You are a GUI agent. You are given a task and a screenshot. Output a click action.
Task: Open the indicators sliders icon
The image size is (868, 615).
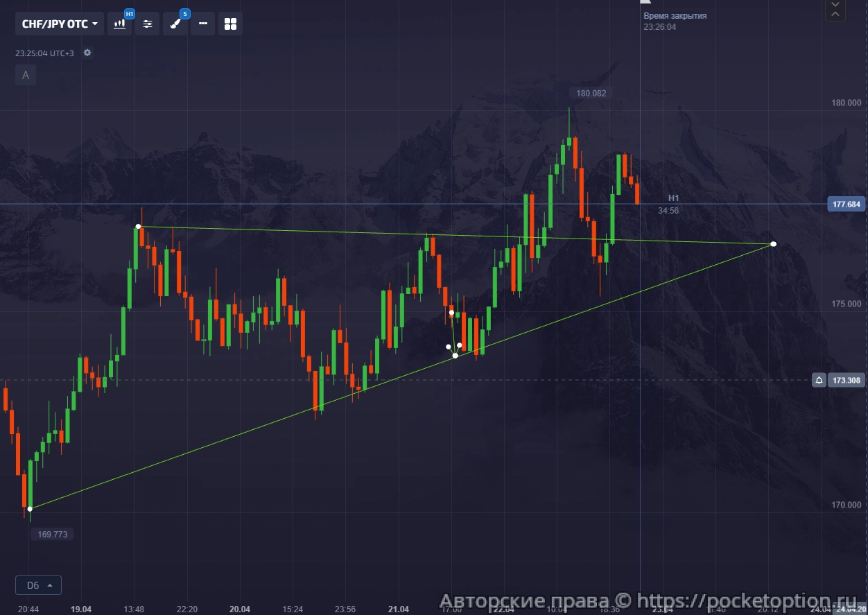pyautogui.click(x=148, y=24)
